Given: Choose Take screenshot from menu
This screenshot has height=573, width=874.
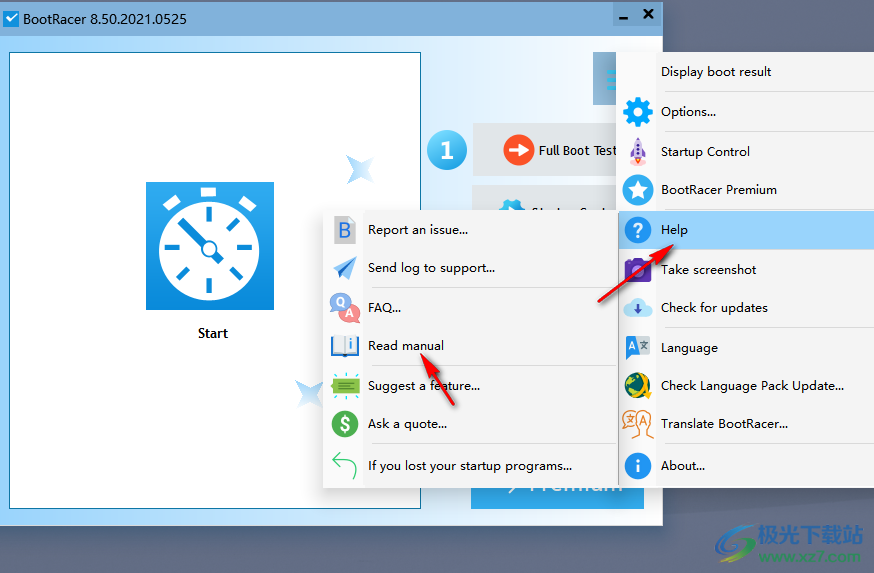Looking at the screenshot, I should (x=746, y=270).
